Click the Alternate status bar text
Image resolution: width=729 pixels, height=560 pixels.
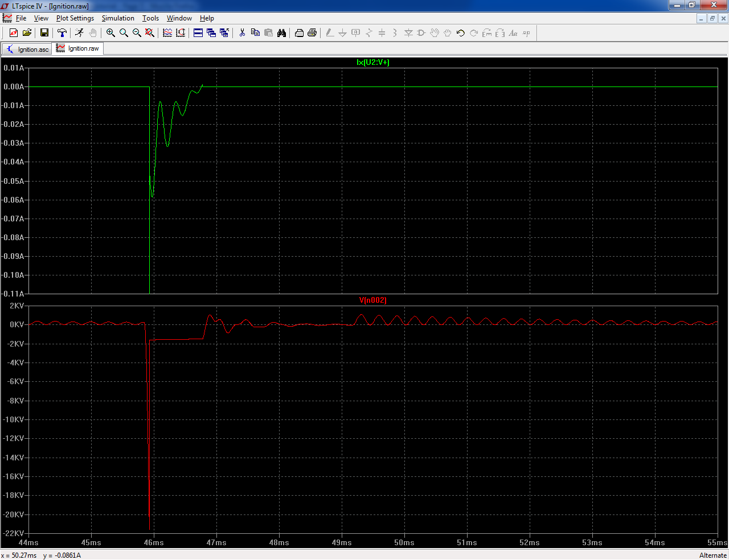713,555
